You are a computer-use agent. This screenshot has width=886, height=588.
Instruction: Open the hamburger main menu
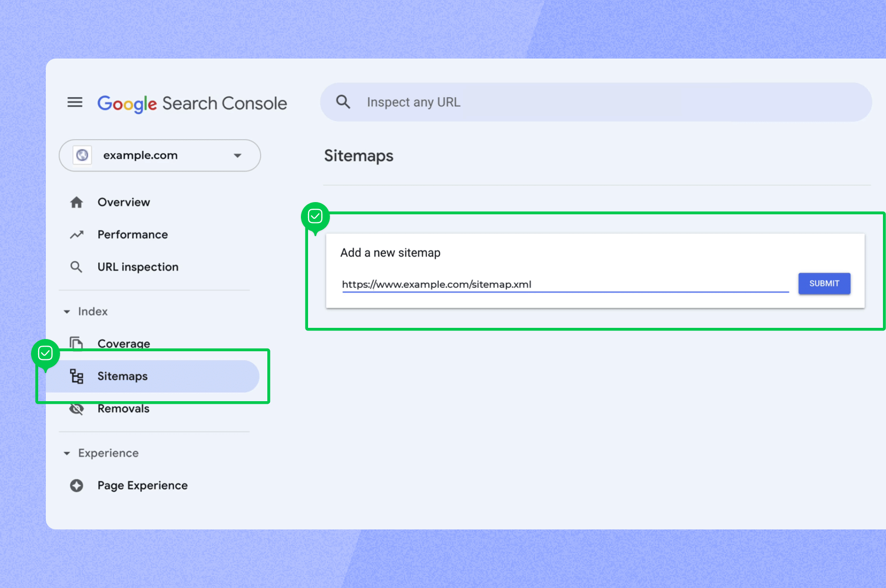[x=75, y=102]
